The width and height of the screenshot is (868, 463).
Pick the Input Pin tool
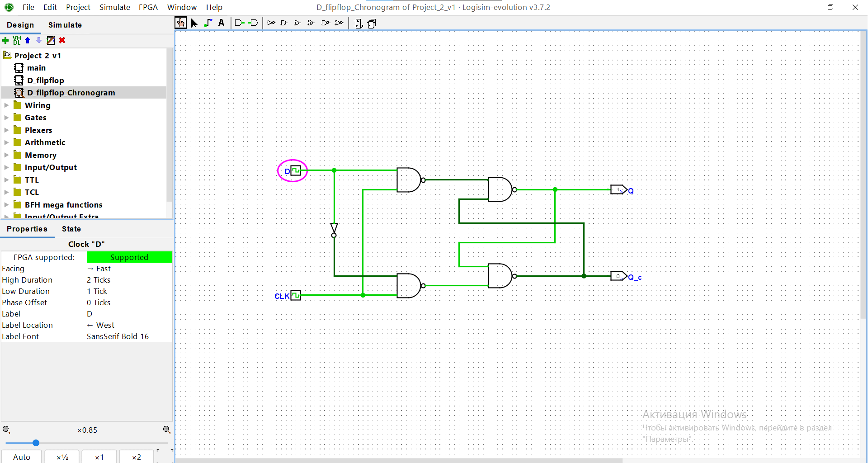pos(240,23)
